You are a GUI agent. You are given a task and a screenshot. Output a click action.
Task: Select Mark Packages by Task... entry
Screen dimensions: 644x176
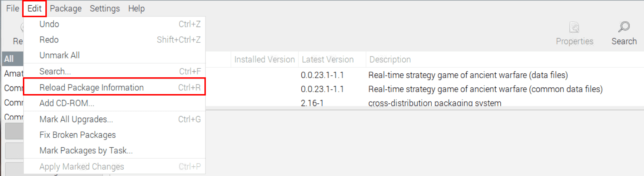point(114,151)
